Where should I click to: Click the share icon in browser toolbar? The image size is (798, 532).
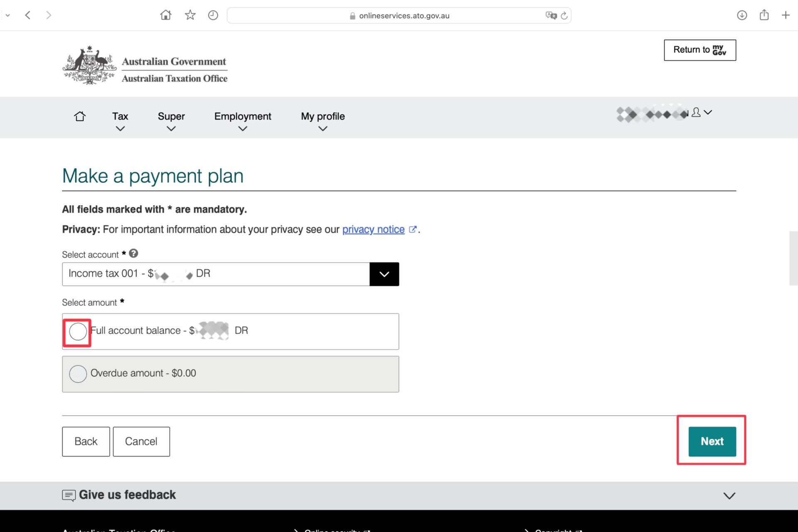tap(764, 15)
